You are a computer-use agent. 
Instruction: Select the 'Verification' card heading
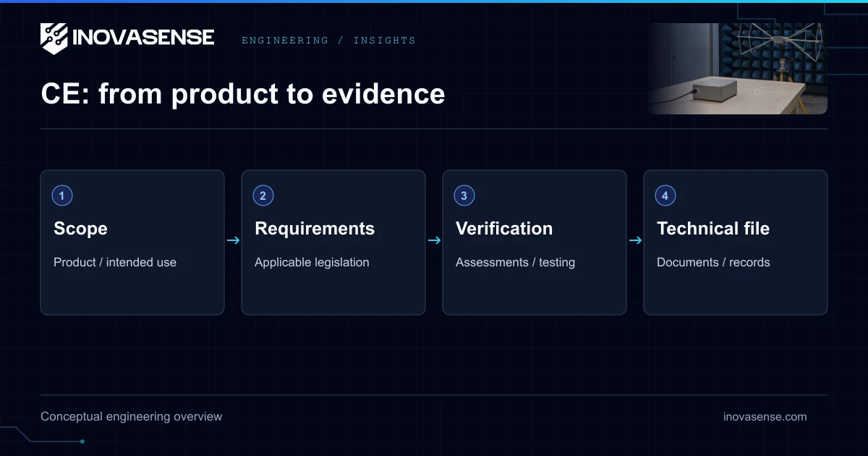(504, 229)
